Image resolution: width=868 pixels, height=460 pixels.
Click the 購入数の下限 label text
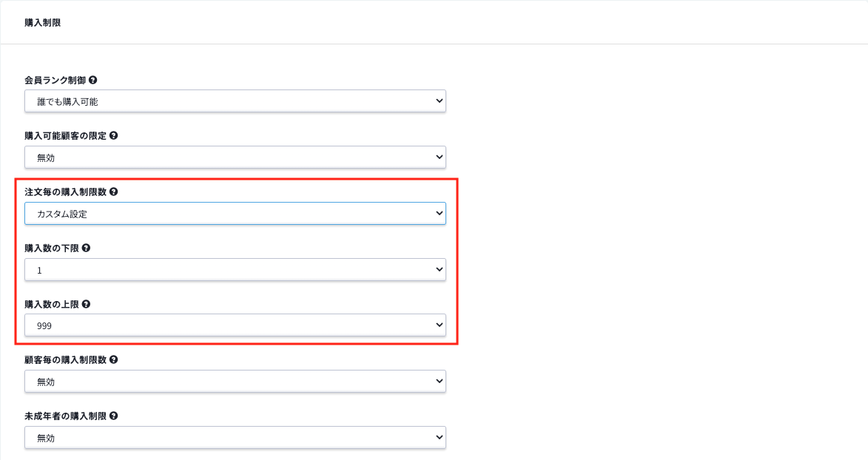pyautogui.click(x=52, y=248)
